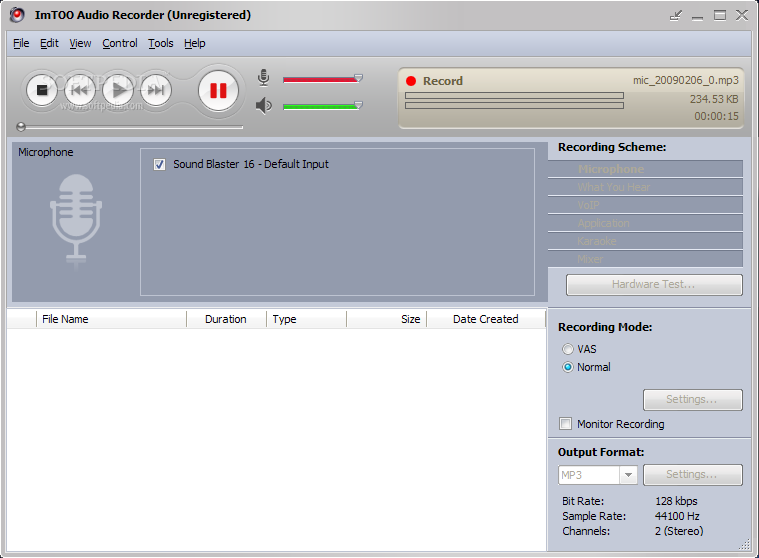Click the next track button
Viewport: 759px width, 558px height.
coord(156,90)
